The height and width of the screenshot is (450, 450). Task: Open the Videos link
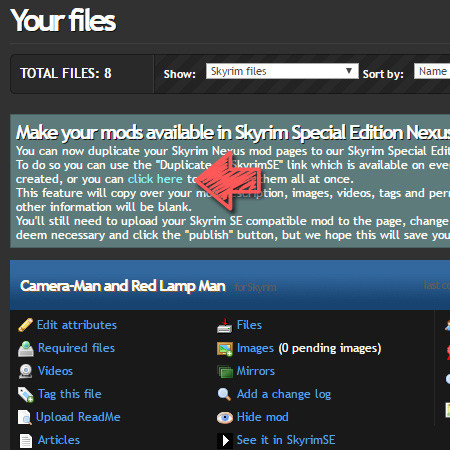(x=55, y=371)
